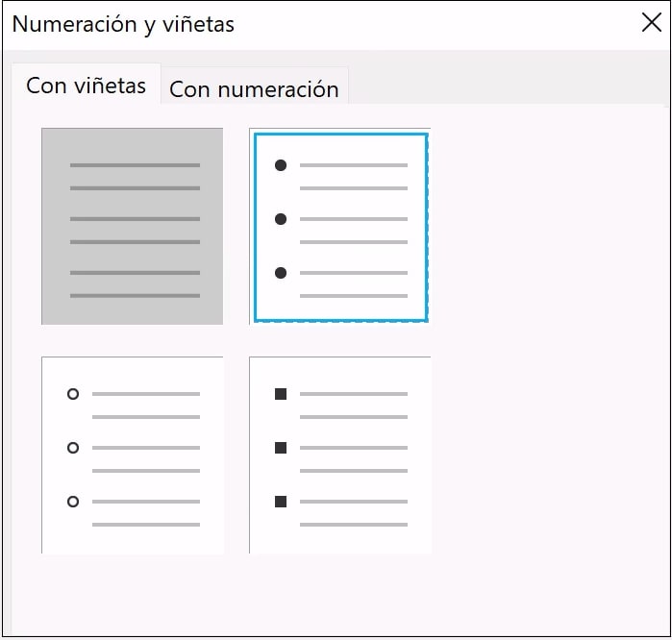Close the Numeración y viñetas dialog

tap(651, 24)
